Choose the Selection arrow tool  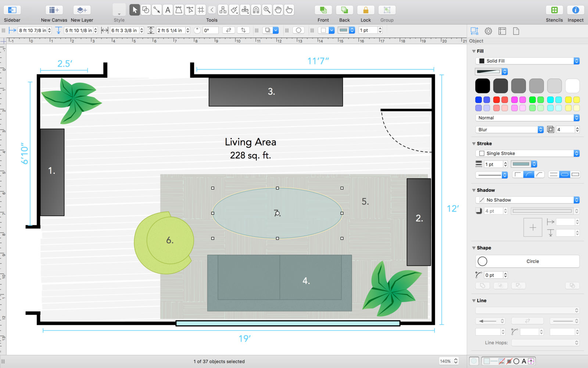135,10
